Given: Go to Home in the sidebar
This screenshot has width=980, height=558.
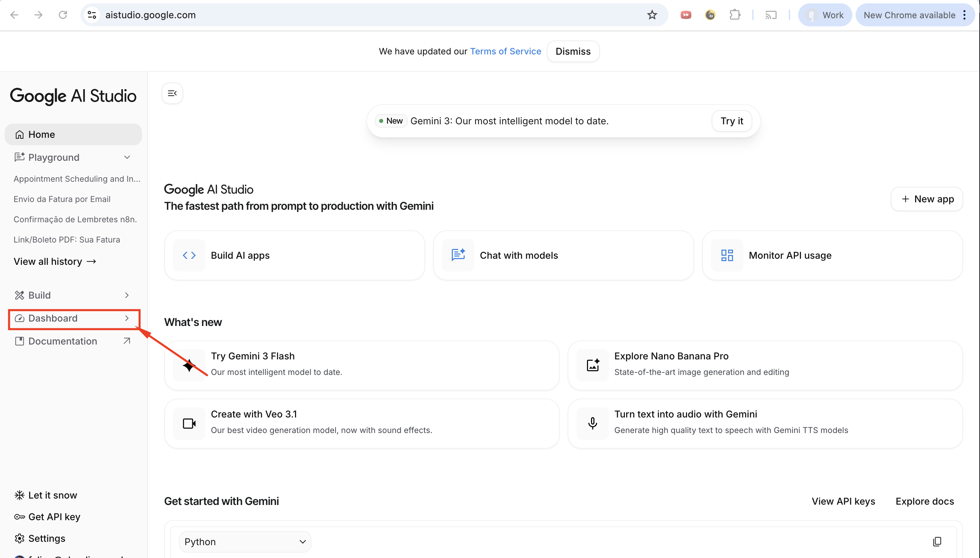Looking at the screenshot, I should tap(73, 134).
